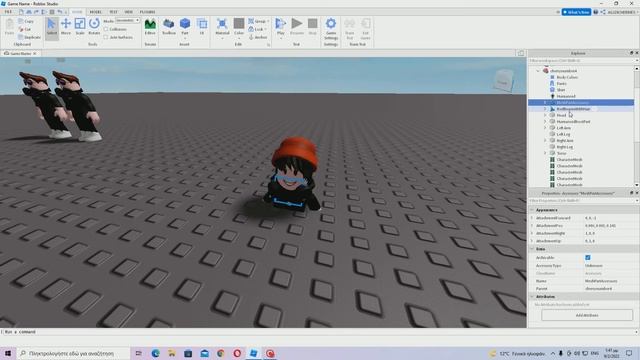Insert a new Part

(185, 27)
